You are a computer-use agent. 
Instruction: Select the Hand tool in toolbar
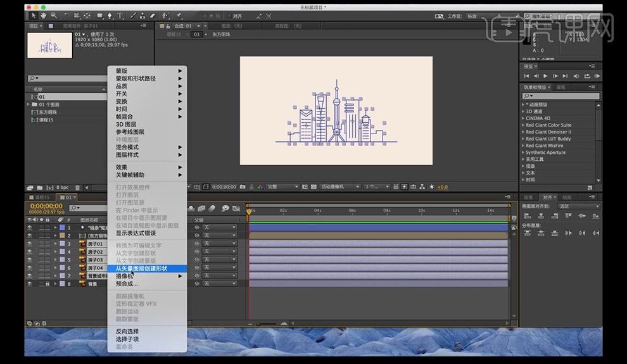point(43,16)
